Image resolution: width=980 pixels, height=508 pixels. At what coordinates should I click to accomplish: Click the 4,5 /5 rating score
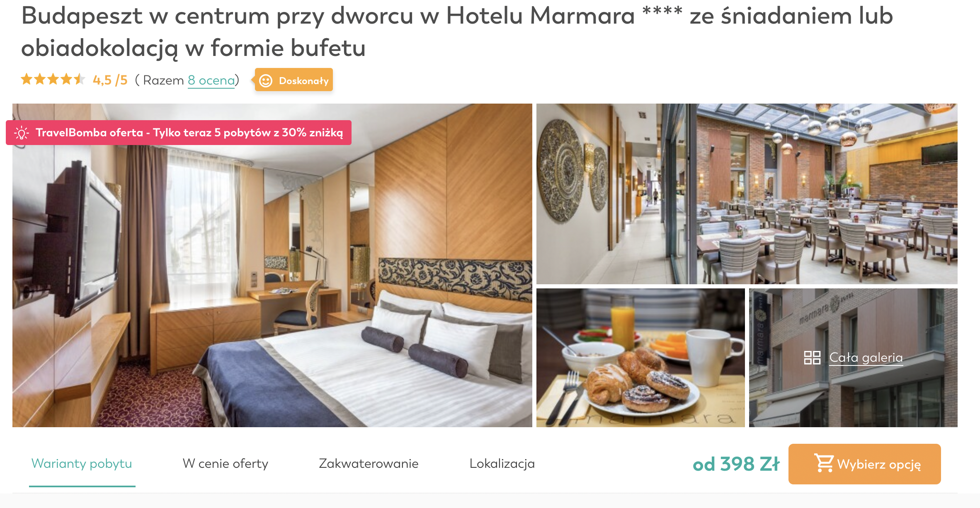(110, 80)
